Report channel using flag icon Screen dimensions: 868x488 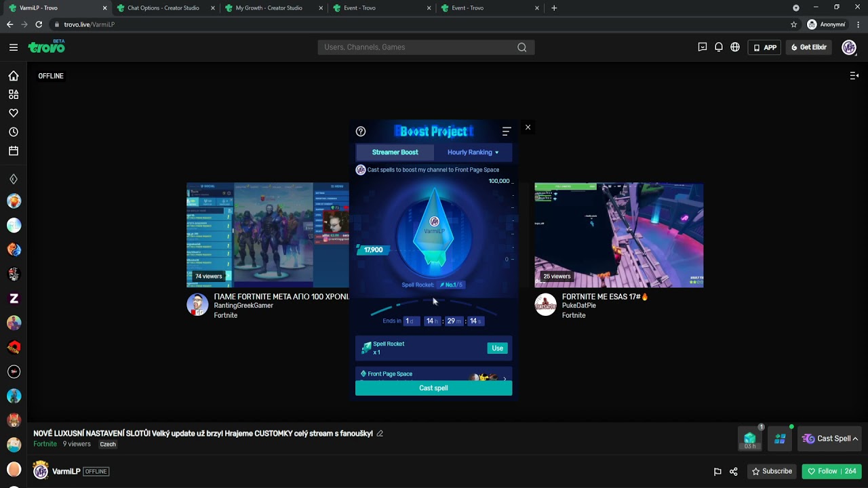click(x=717, y=472)
